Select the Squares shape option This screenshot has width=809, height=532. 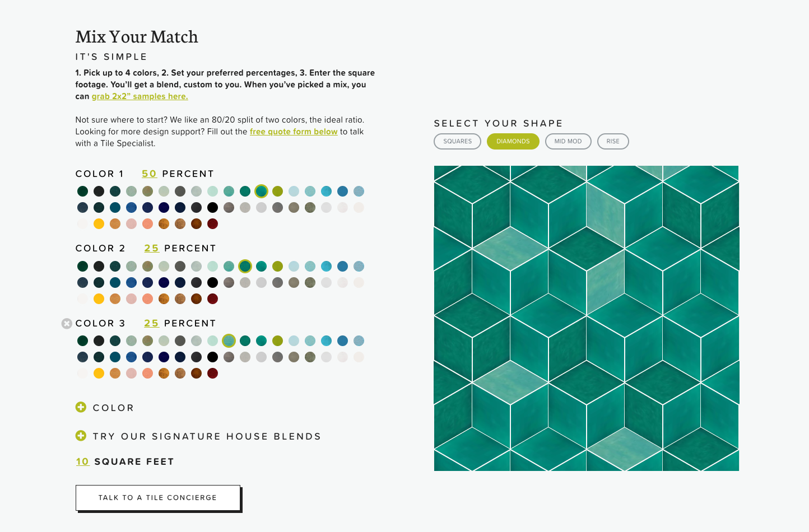coord(457,141)
